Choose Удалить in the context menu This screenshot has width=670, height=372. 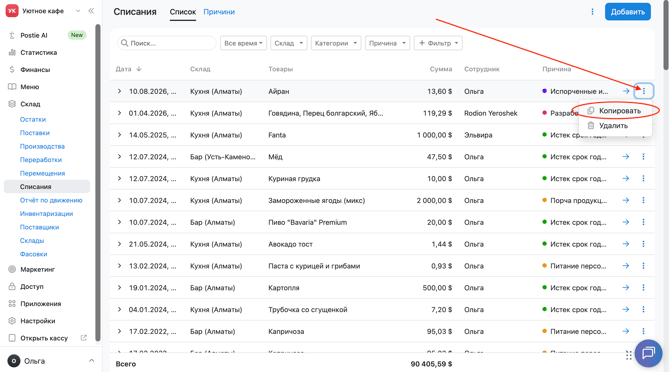615,126
